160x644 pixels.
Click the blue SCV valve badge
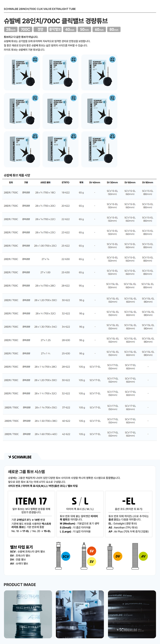[66, 556]
